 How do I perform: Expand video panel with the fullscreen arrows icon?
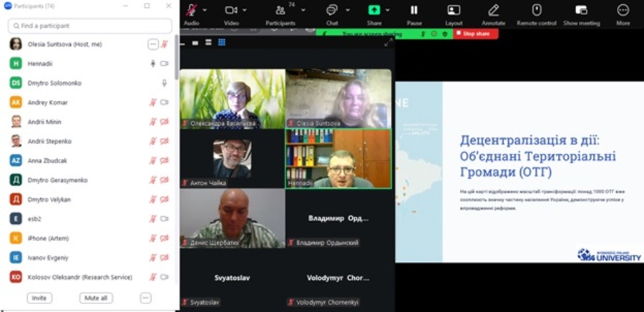388,42
